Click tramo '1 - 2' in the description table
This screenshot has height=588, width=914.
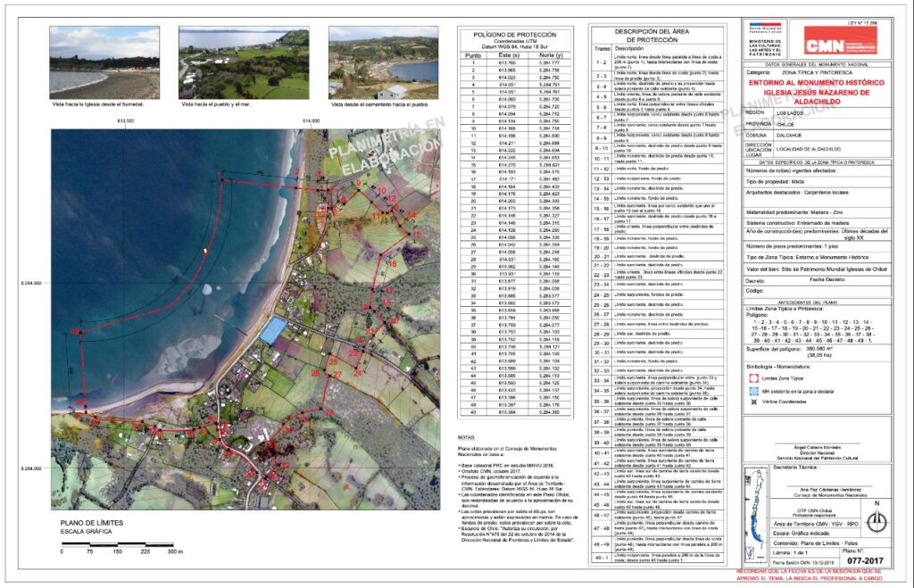pos(601,62)
